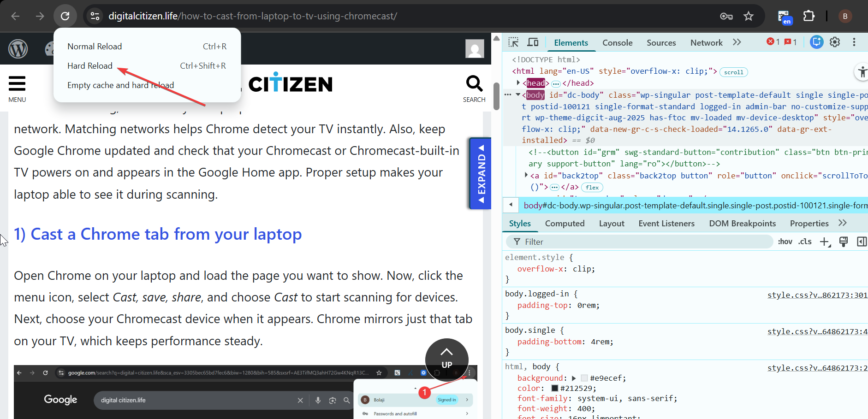Open the password manager key icon
This screenshot has width=868, height=419.
[x=726, y=16]
